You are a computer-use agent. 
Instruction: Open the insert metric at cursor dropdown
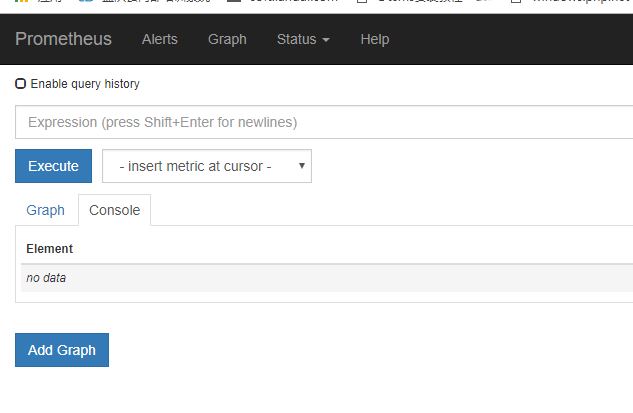click(207, 166)
